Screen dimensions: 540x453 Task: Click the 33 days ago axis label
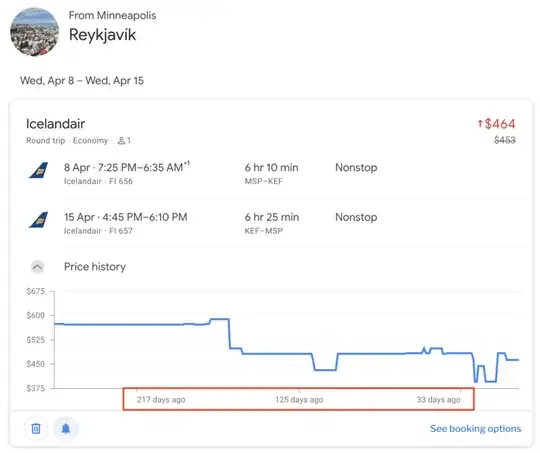coord(438,400)
